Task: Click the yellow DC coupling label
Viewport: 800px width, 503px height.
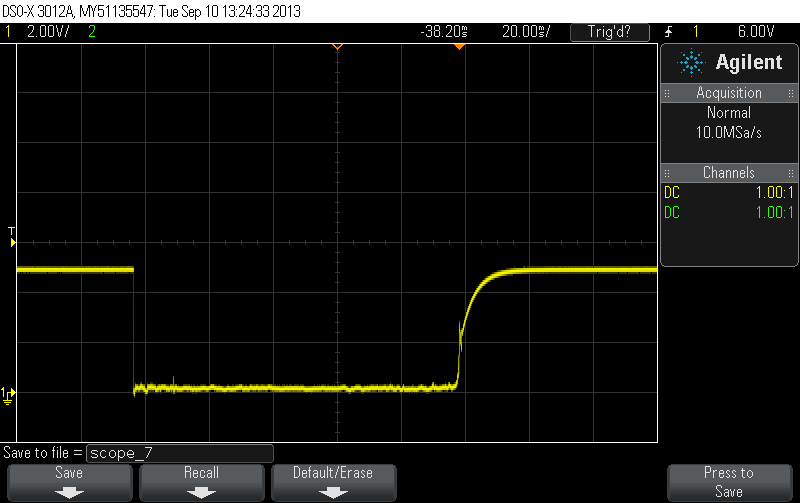Action: [x=672, y=193]
